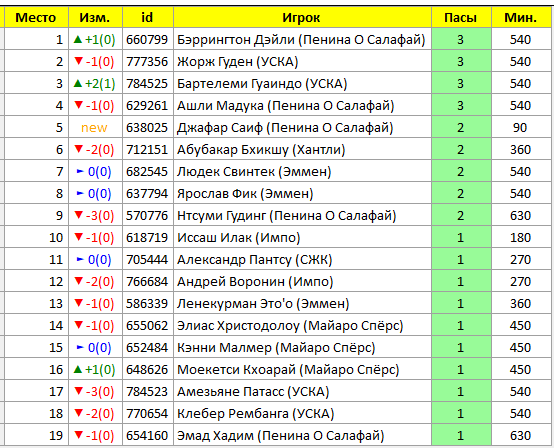Click change cell '-2(0)' for Андрей Воронин
554x448 pixels.
[x=94, y=281]
